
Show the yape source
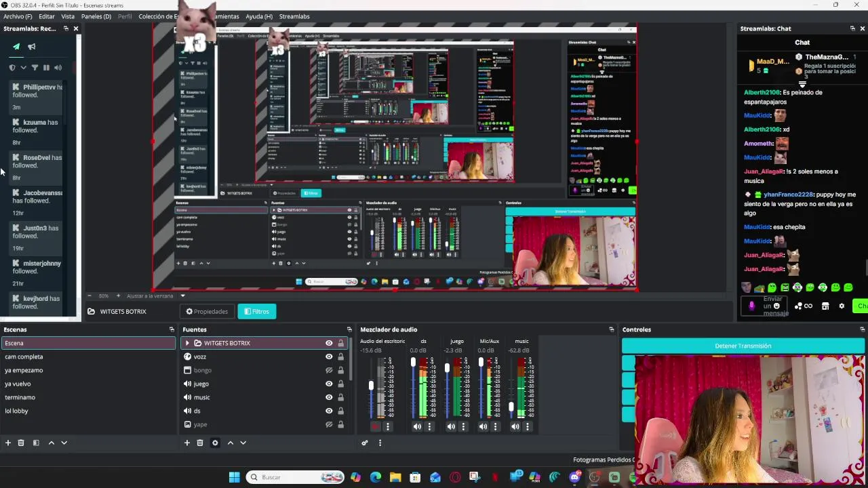pyautogui.click(x=329, y=424)
